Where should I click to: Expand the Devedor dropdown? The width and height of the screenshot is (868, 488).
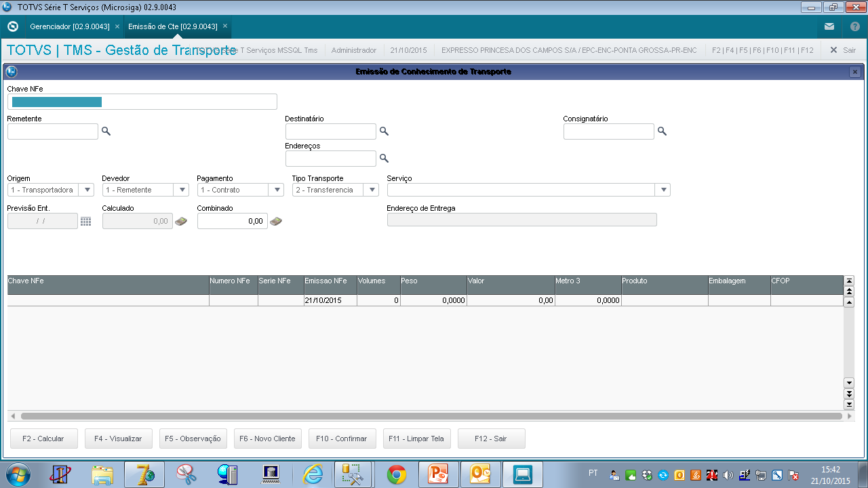[x=181, y=190]
